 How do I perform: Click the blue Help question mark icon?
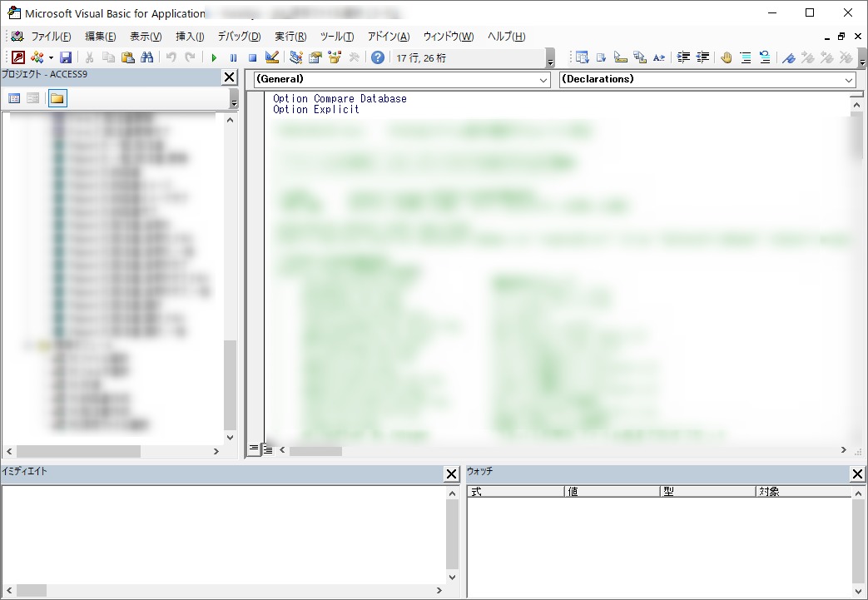point(378,57)
